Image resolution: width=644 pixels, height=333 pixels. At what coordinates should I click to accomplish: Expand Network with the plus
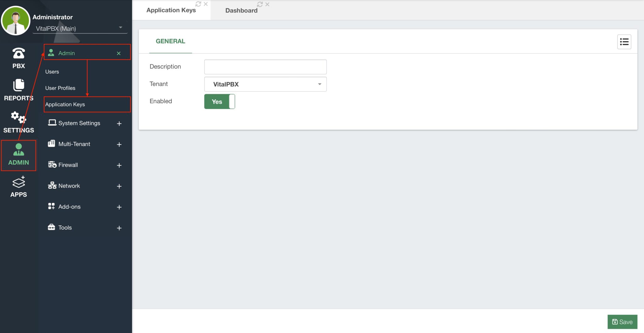tap(119, 186)
